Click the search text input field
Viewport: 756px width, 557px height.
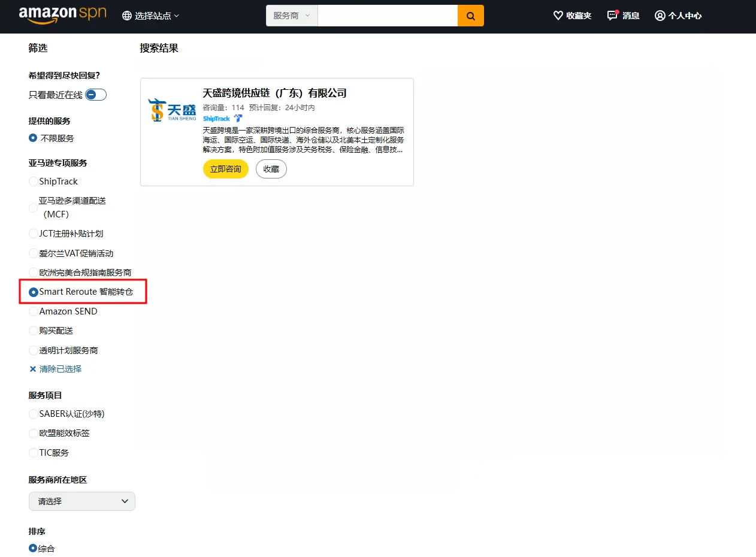[x=388, y=16]
